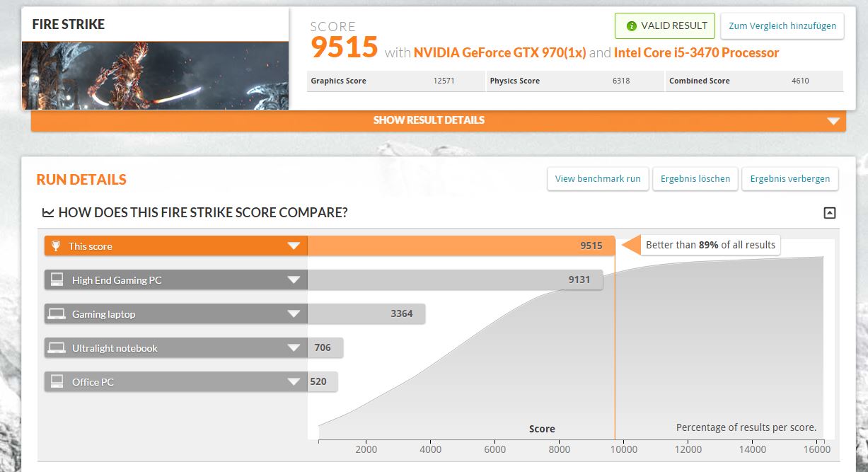Click the orange 9515 score bar

click(x=461, y=246)
